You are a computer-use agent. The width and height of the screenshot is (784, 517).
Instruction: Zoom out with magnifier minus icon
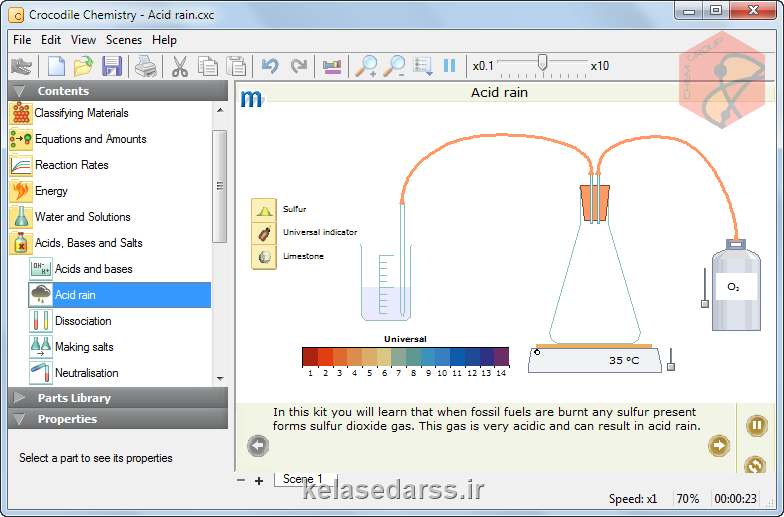click(394, 66)
